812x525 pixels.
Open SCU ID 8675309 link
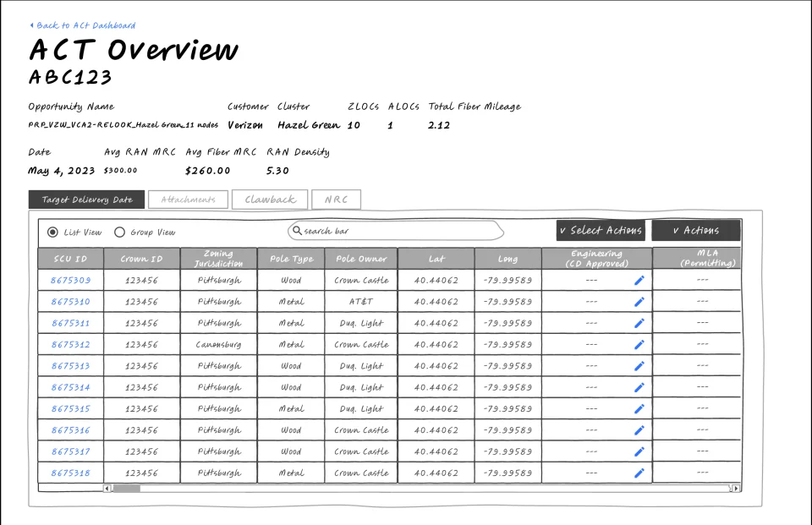70,280
